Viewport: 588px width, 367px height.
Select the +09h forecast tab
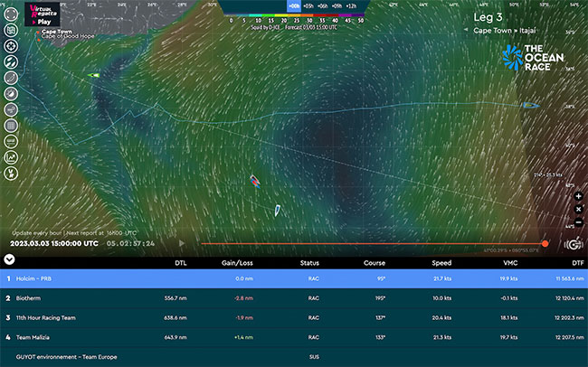point(337,6)
